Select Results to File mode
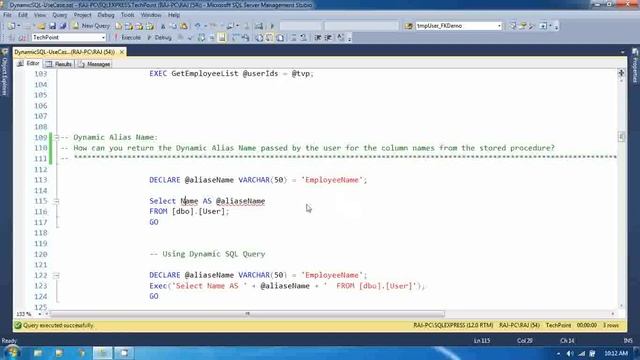The height and width of the screenshot is (360, 640). coord(280,38)
